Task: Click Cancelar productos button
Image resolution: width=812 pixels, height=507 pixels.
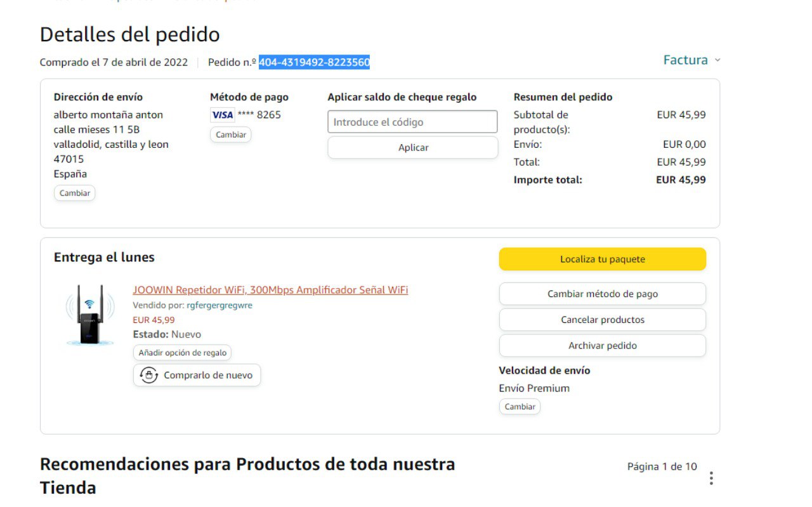Action: coord(603,320)
